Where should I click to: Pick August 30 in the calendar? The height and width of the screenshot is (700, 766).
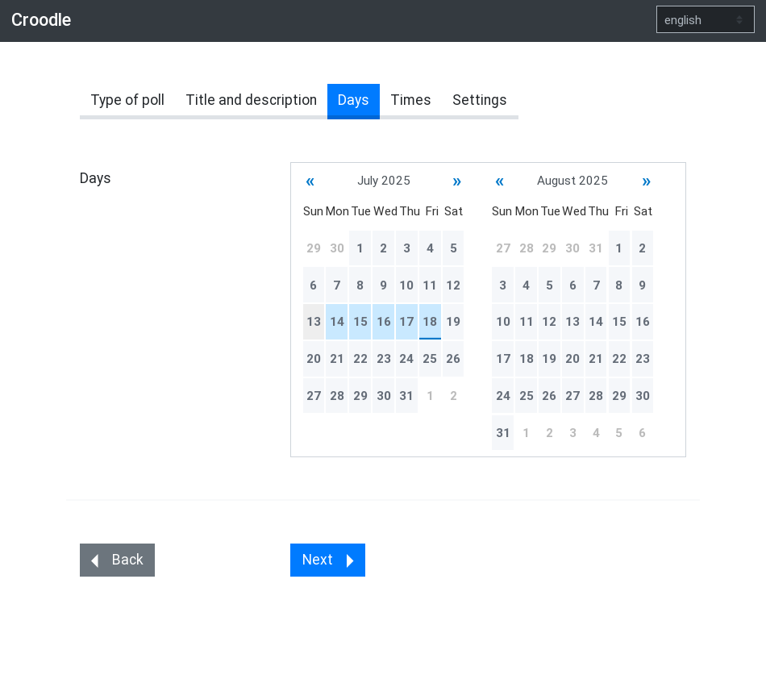tap(643, 396)
